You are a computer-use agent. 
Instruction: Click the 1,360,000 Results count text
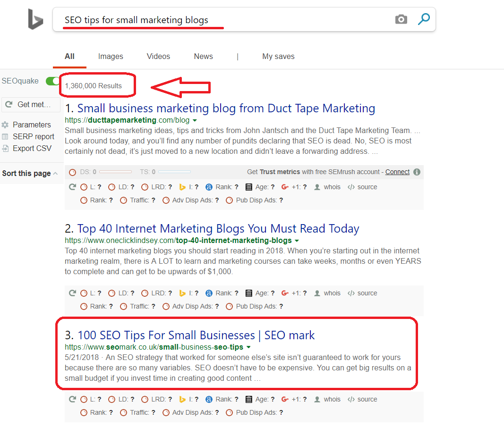(94, 86)
